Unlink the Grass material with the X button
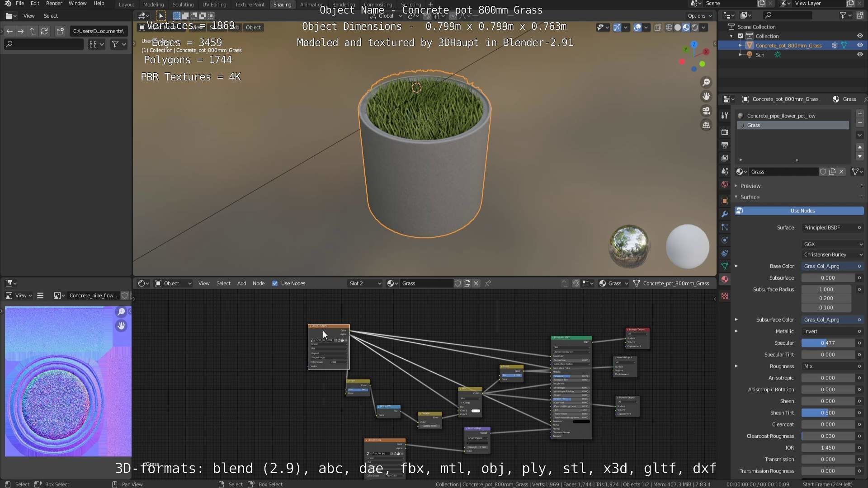The height and width of the screenshot is (488, 868). (841, 172)
